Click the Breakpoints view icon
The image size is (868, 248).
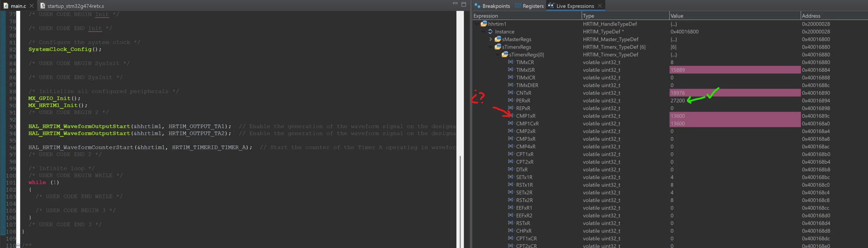[477, 6]
